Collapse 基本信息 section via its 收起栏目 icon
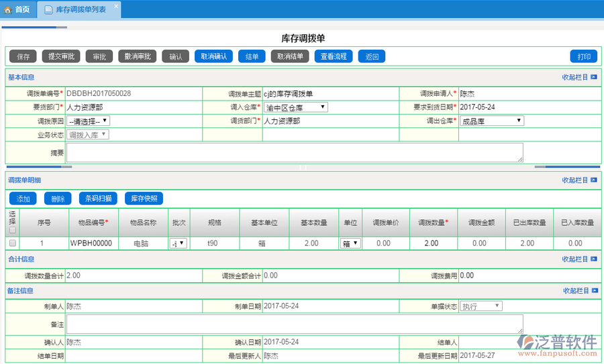Image resolution: width=604 pixels, height=364 pixels. (x=594, y=77)
